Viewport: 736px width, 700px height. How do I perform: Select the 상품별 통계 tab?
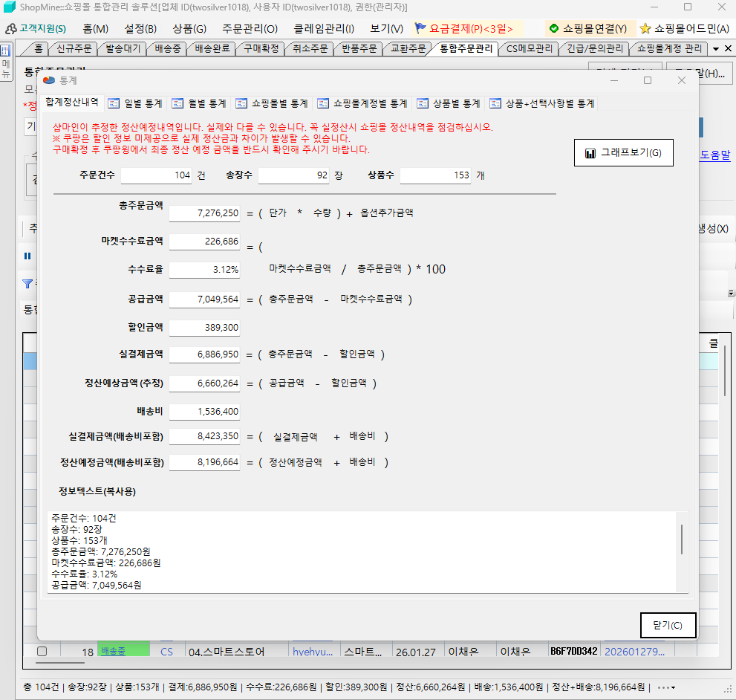(x=447, y=103)
